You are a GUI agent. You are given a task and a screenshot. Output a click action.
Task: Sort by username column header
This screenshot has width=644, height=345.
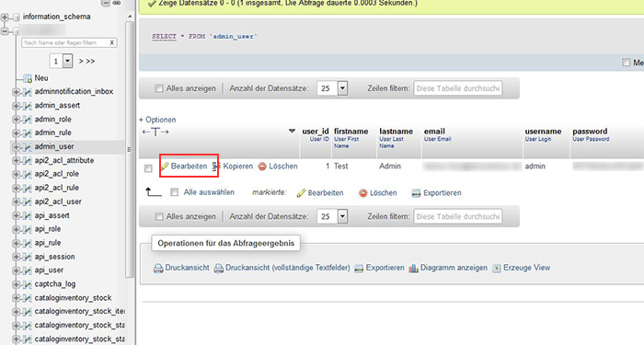coord(543,132)
